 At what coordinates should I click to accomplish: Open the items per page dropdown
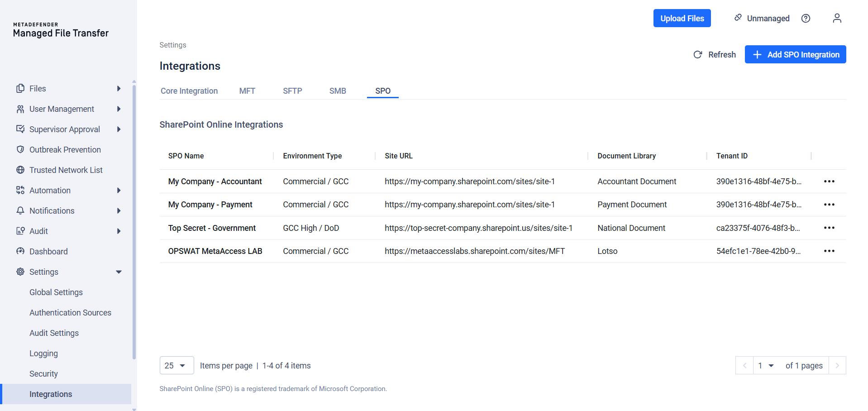click(176, 365)
